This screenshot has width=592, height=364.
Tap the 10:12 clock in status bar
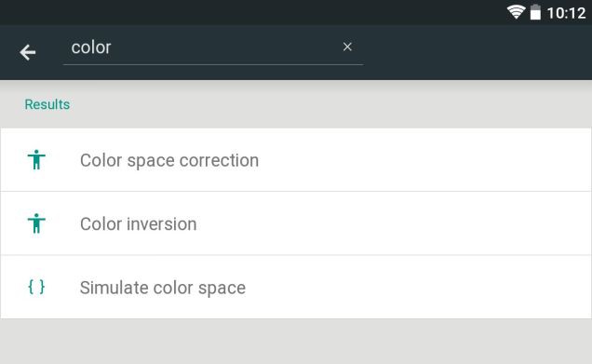click(566, 13)
